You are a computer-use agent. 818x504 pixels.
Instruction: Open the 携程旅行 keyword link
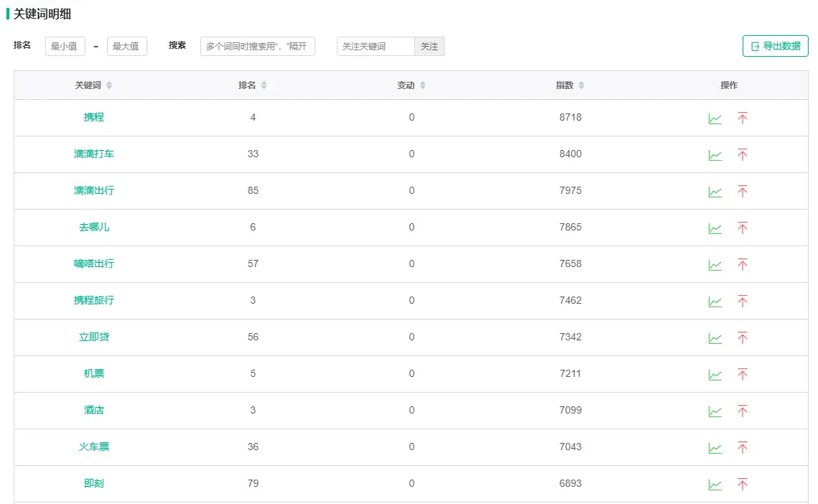[x=94, y=300]
